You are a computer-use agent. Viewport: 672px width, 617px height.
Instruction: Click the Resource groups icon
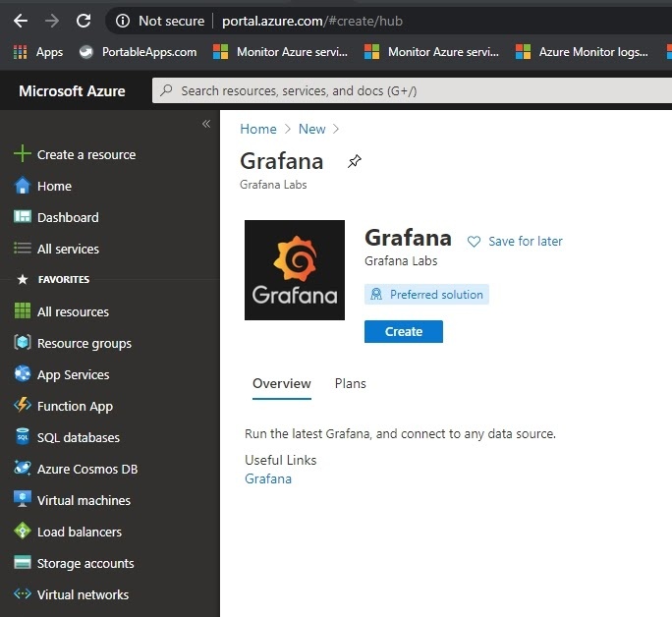point(23,342)
